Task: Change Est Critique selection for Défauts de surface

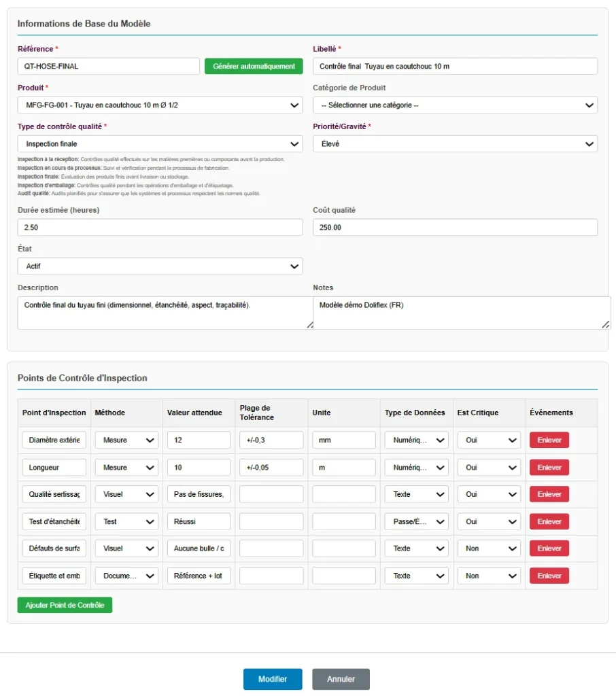Action: 488,549
